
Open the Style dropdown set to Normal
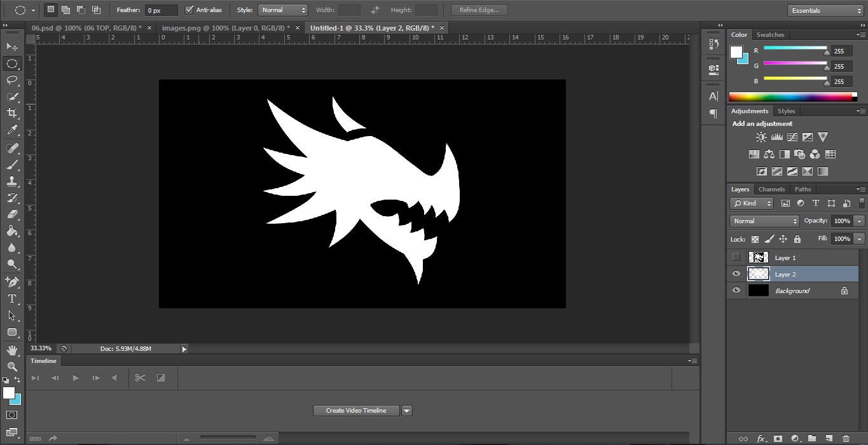[283, 10]
